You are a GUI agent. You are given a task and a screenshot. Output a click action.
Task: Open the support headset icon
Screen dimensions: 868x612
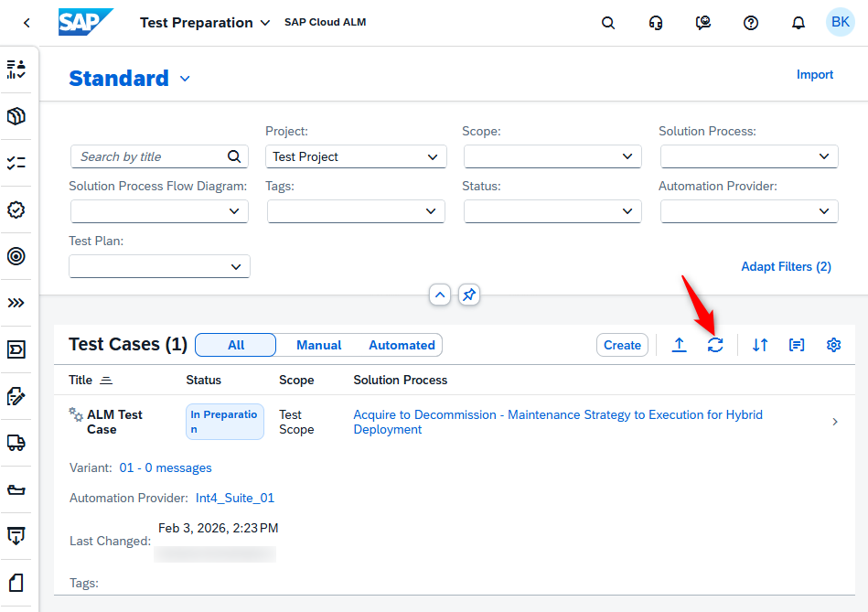(x=656, y=23)
